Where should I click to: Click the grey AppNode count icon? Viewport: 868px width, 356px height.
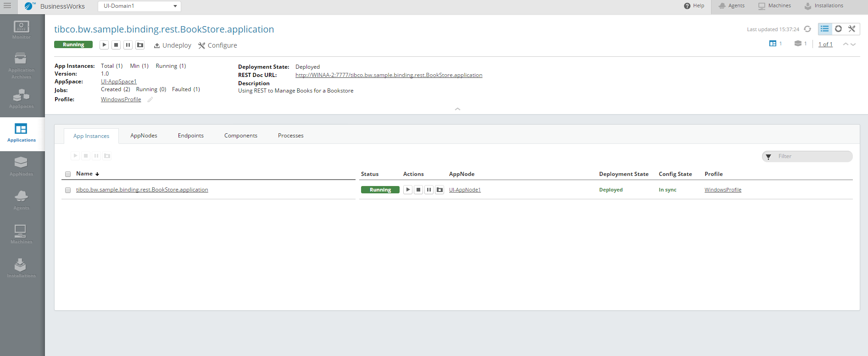tap(798, 44)
